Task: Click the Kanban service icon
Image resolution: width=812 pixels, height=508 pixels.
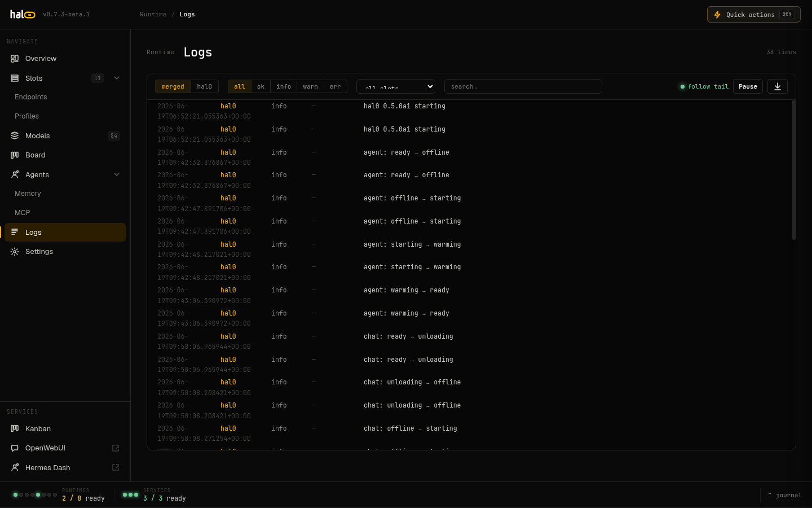Action: [x=15, y=429]
